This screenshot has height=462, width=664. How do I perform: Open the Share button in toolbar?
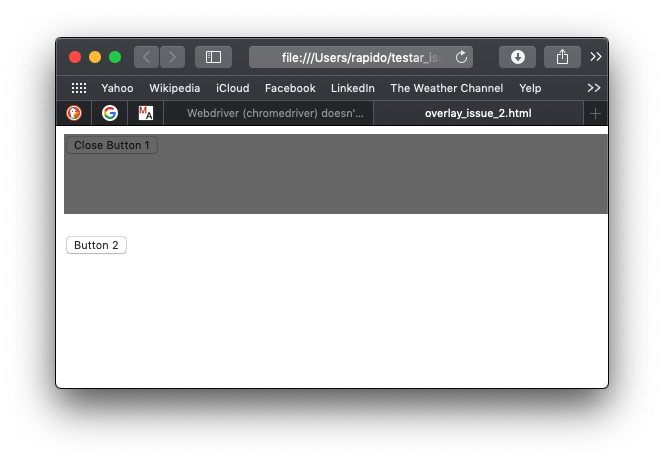(562, 57)
